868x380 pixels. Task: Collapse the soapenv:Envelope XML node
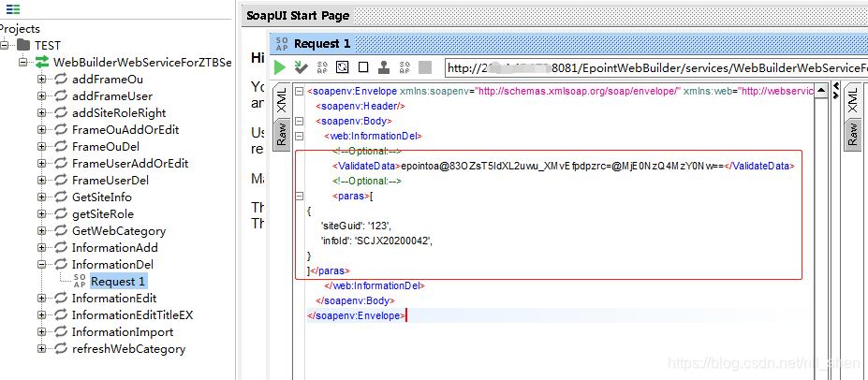(x=299, y=92)
